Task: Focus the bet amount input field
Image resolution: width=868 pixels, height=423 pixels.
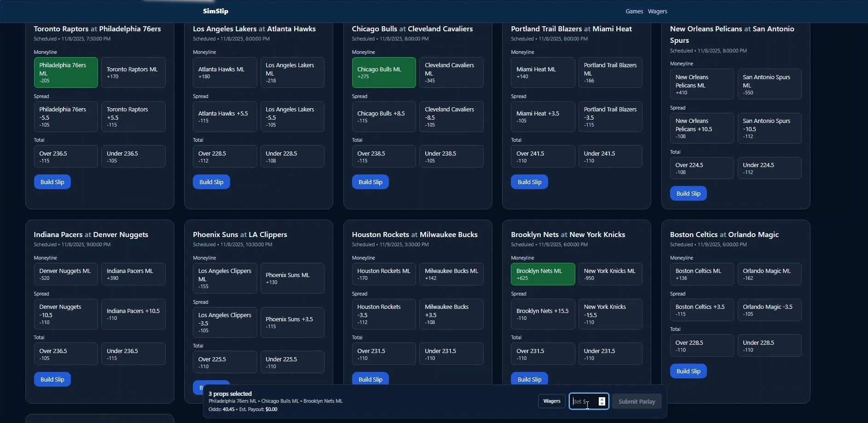Action: coord(584,401)
